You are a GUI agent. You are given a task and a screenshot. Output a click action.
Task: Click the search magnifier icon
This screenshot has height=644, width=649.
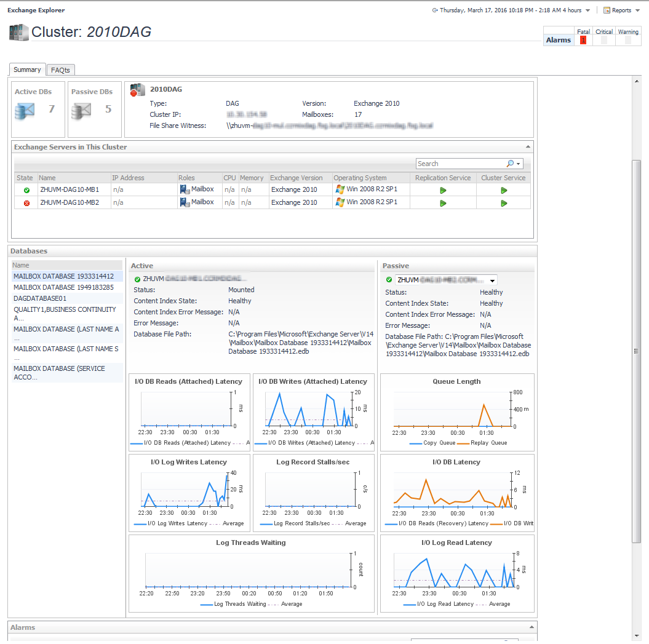510,164
